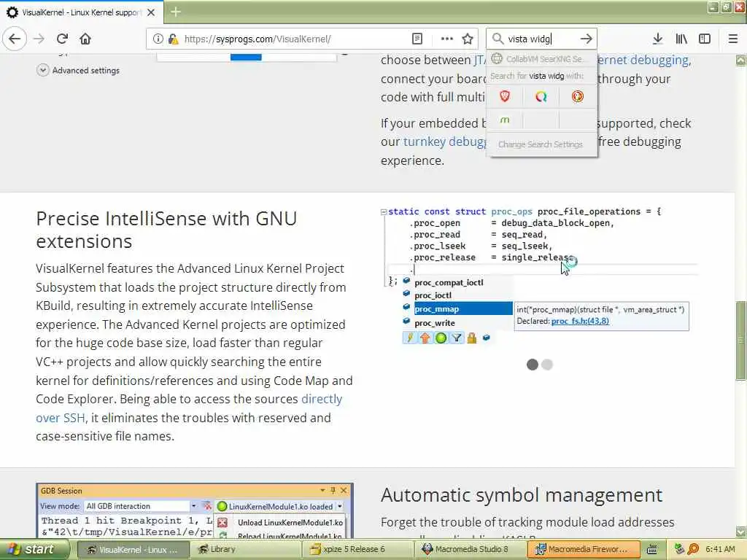Open the Library history and bookmarks menu
747x560 pixels.
(681, 39)
